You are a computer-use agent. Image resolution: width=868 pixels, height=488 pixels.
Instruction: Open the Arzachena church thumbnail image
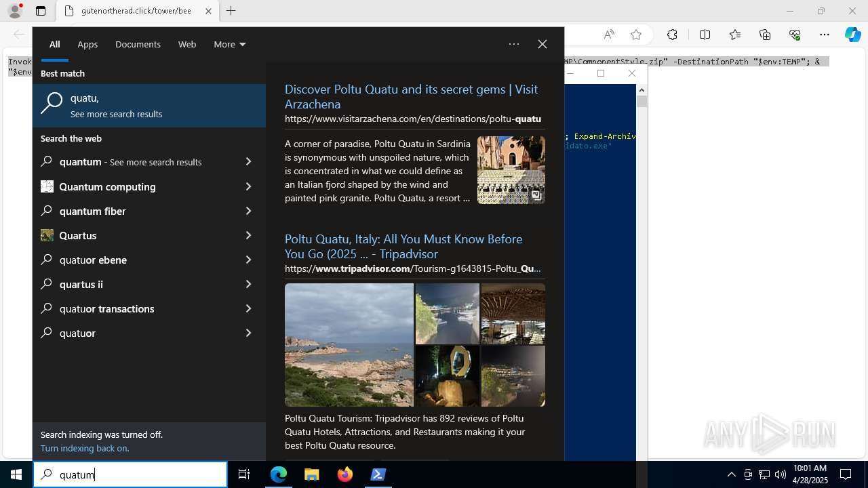(511, 170)
